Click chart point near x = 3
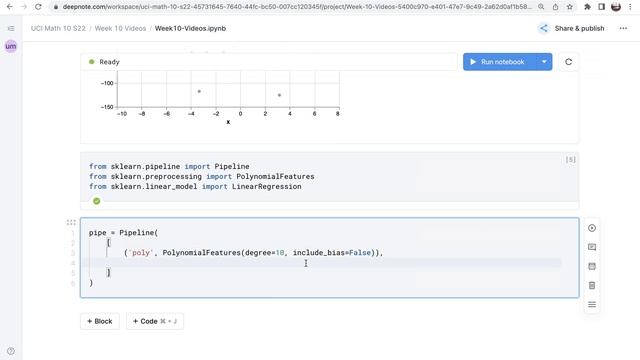Viewport: 640px width, 360px height. click(279, 95)
